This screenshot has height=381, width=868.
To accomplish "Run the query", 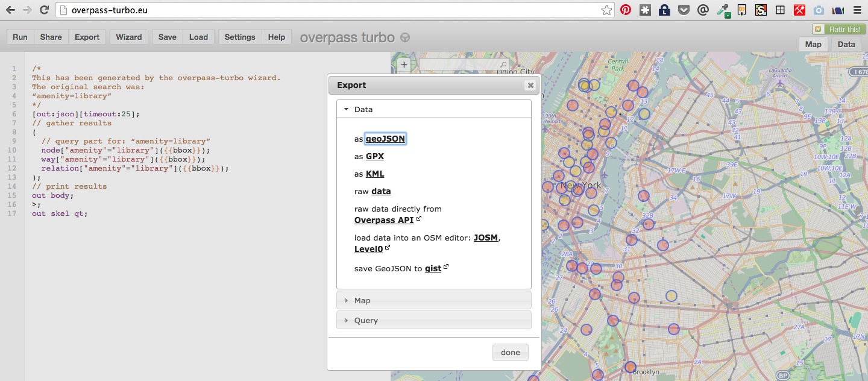I will (x=20, y=37).
